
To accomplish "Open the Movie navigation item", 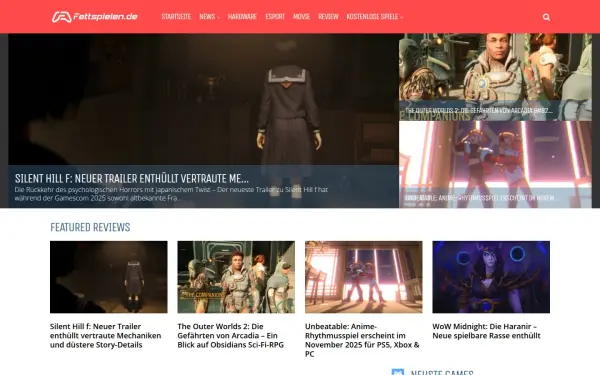I will coord(301,16).
